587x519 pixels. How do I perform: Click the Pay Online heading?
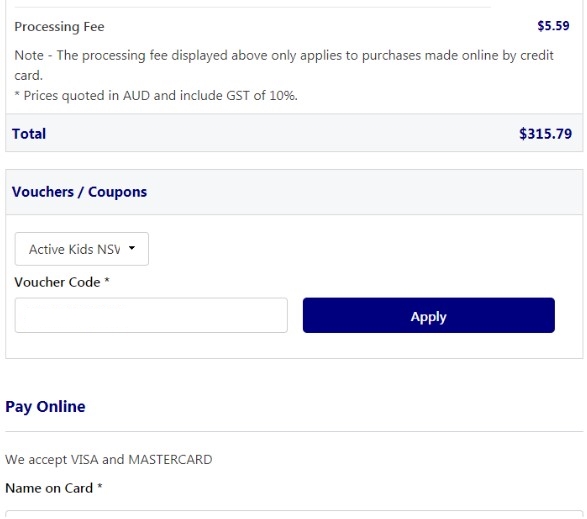[45, 407]
